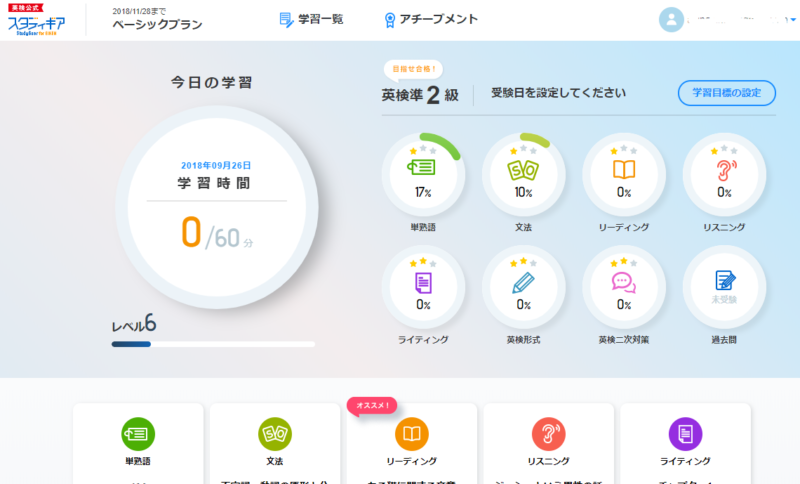Click the 英検準2級 heading
Viewport: 800px width, 484px height.
pos(420,95)
